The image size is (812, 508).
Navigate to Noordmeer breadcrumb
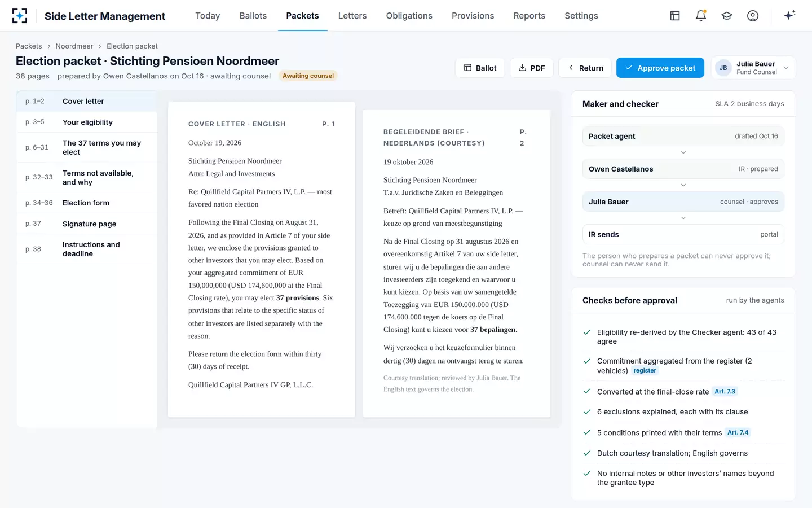[x=74, y=46]
